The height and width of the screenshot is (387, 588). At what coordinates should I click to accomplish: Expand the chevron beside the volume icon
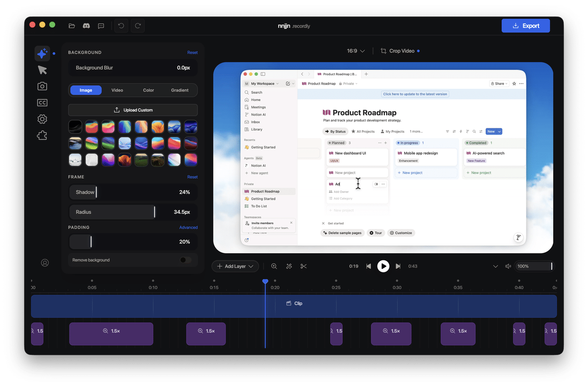coord(495,266)
